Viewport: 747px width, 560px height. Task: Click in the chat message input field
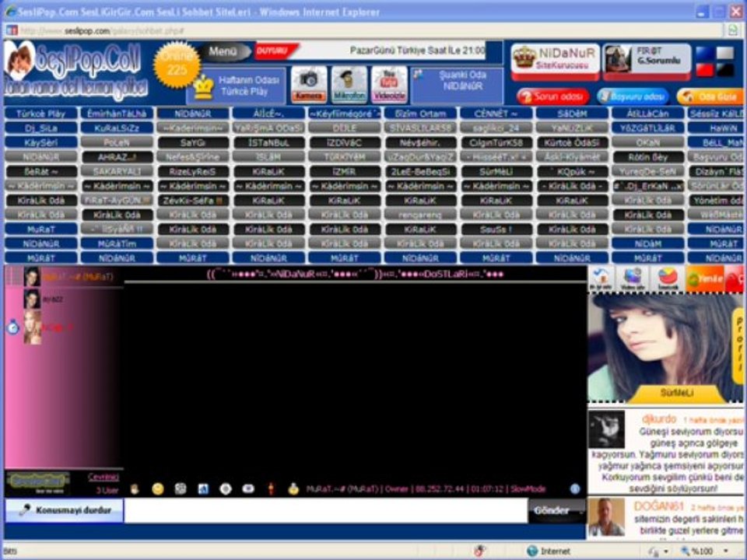[x=326, y=510]
